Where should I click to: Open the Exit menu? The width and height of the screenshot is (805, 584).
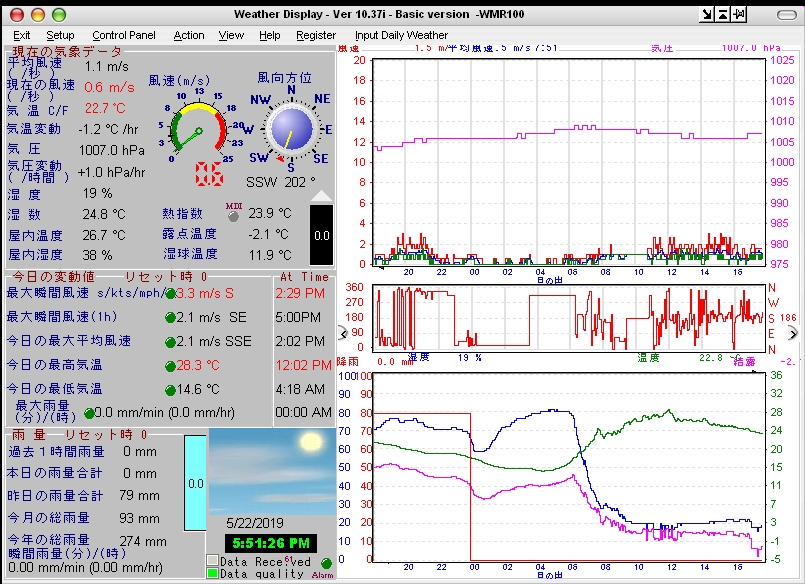pos(22,35)
